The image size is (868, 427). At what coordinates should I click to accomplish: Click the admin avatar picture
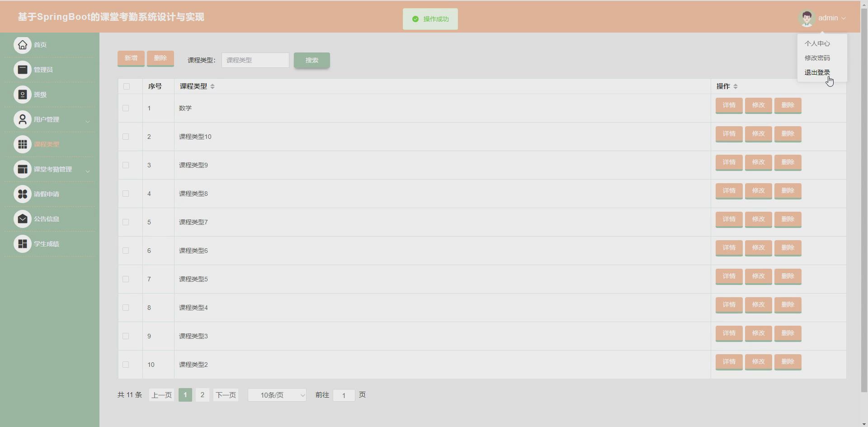pos(807,18)
